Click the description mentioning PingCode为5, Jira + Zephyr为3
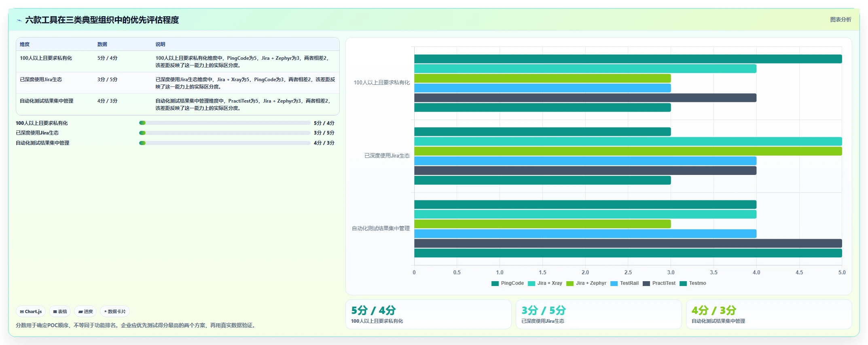The image size is (868, 345). coord(243,62)
